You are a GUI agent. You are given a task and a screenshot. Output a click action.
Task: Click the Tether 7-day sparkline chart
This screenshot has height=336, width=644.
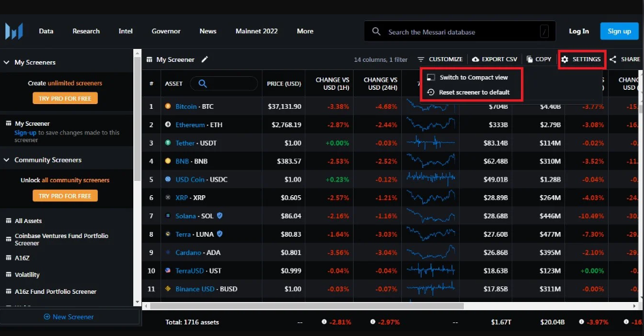(430, 143)
